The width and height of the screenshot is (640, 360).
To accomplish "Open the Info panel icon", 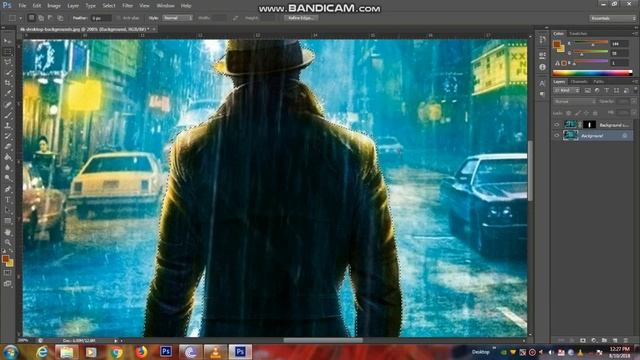I will (x=542, y=67).
